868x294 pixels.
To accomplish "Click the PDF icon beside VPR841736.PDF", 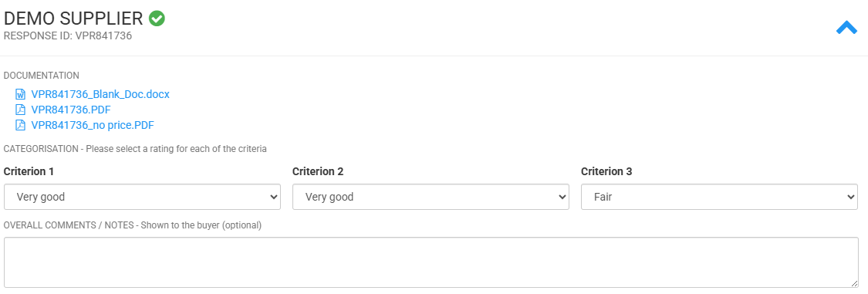I will click(x=21, y=110).
